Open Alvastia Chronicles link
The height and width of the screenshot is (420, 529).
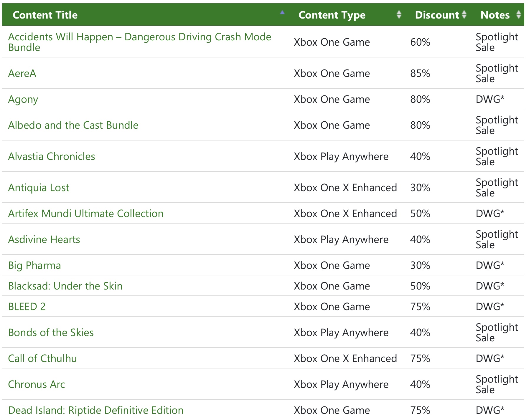[52, 156]
